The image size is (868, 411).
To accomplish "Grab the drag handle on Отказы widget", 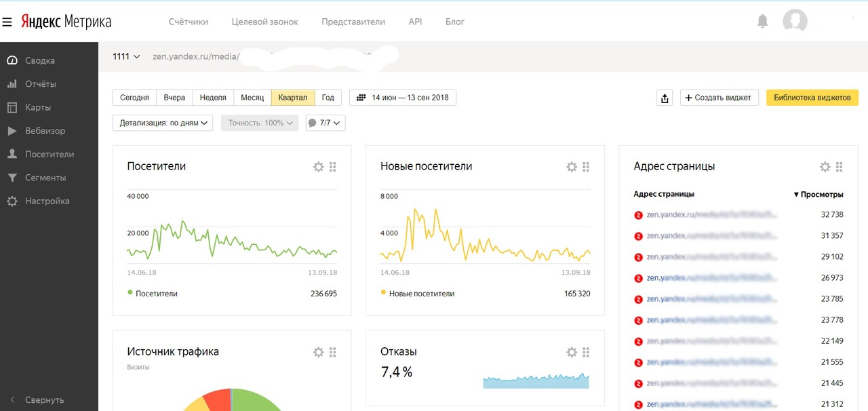I will pyautogui.click(x=586, y=352).
